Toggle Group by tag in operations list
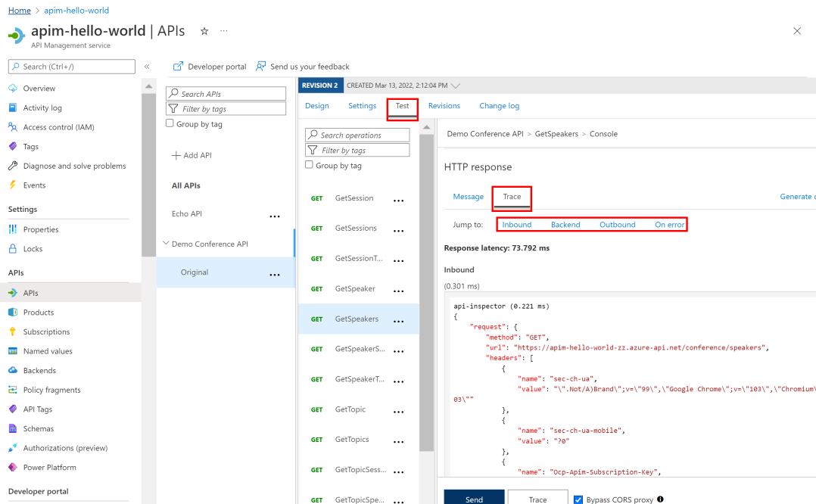This screenshot has height=504, width=816. [309, 164]
